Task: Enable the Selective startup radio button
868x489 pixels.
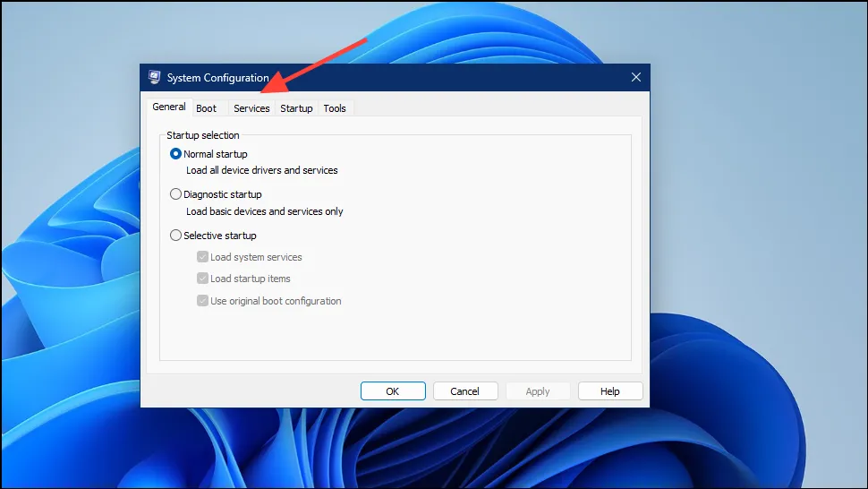Action: coord(175,236)
